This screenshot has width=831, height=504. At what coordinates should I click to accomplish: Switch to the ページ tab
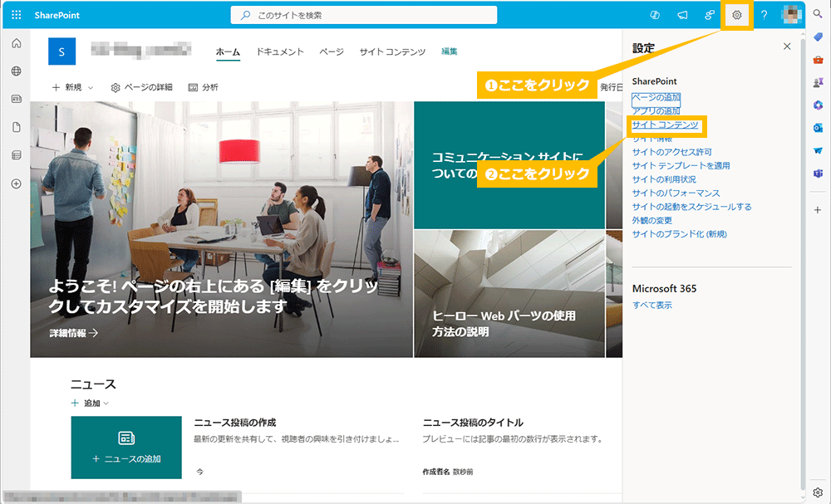click(x=331, y=51)
